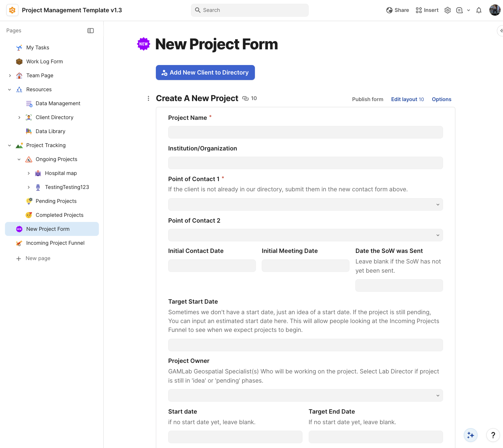Expand the Client Directory tree item
This screenshot has height=448, width=503.
pos(19,117)
